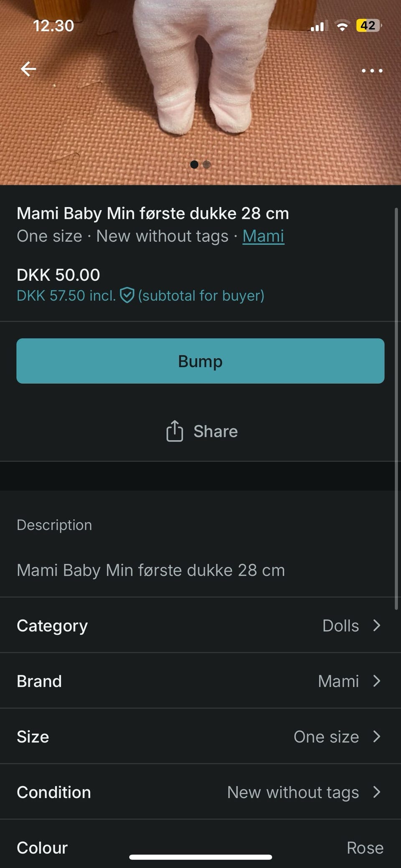
Task: Expand the Category chevron next to Dolls
Action: click(x=376, y=625)
